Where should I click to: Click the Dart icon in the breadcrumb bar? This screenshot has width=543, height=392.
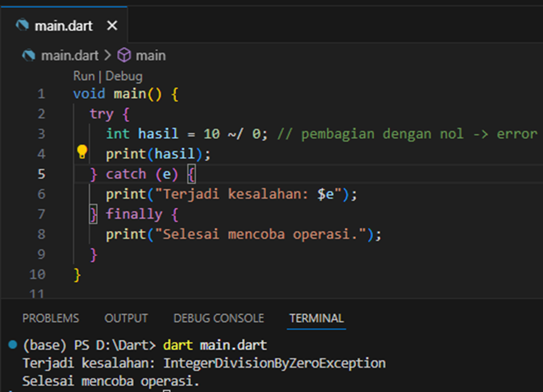(28, 56)
